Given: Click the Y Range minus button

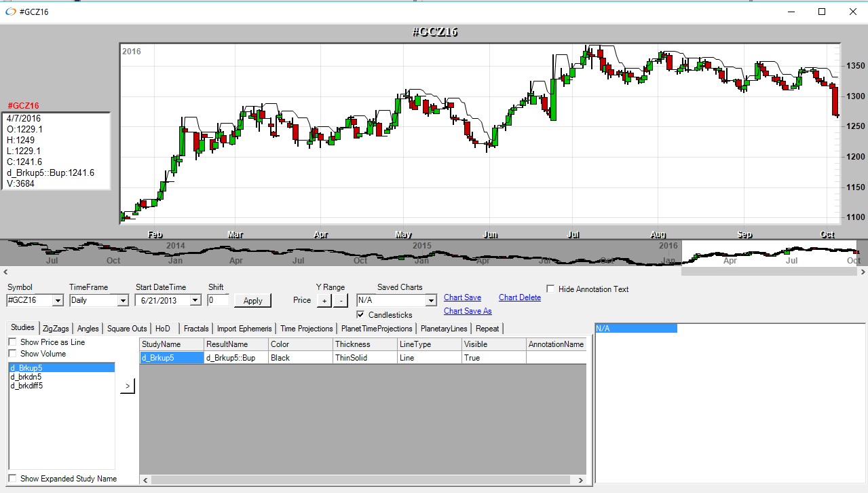Looking at the screenshot, I should (341, 300).
